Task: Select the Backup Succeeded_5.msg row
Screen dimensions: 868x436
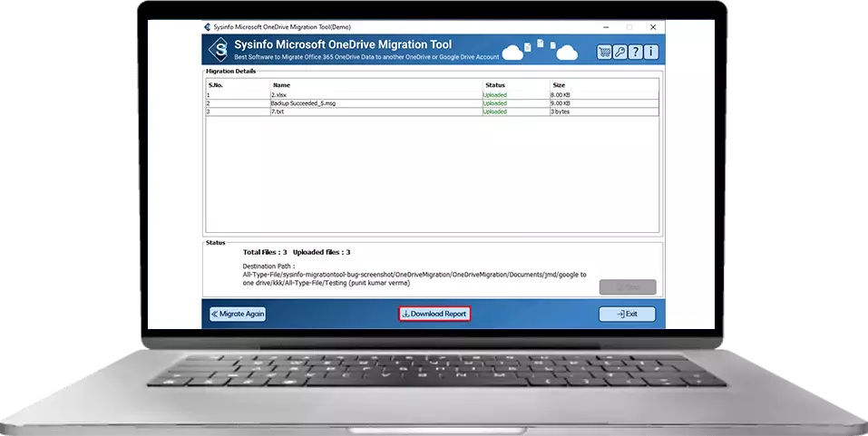Action: coord(433,103)
